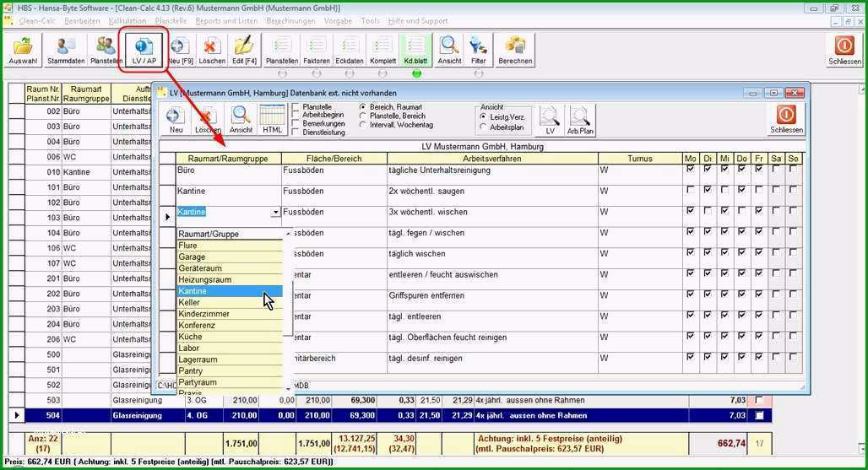This screenshot has width=868, height=470.
Task: Enable the Dienstleistung checkbox
Action: [296, 132]
